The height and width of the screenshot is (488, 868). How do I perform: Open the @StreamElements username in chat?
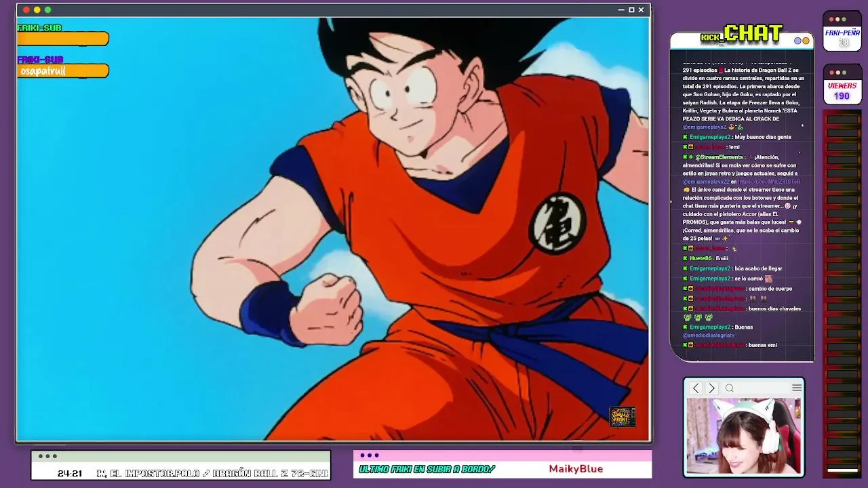pyautogui.click(x=719, y=157)
